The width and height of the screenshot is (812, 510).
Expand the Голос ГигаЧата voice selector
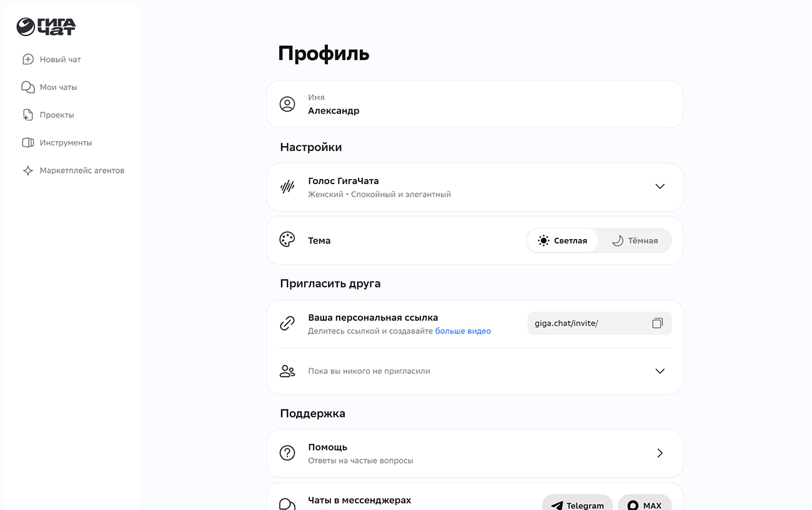pyautogui.click(x=660, y=186)
